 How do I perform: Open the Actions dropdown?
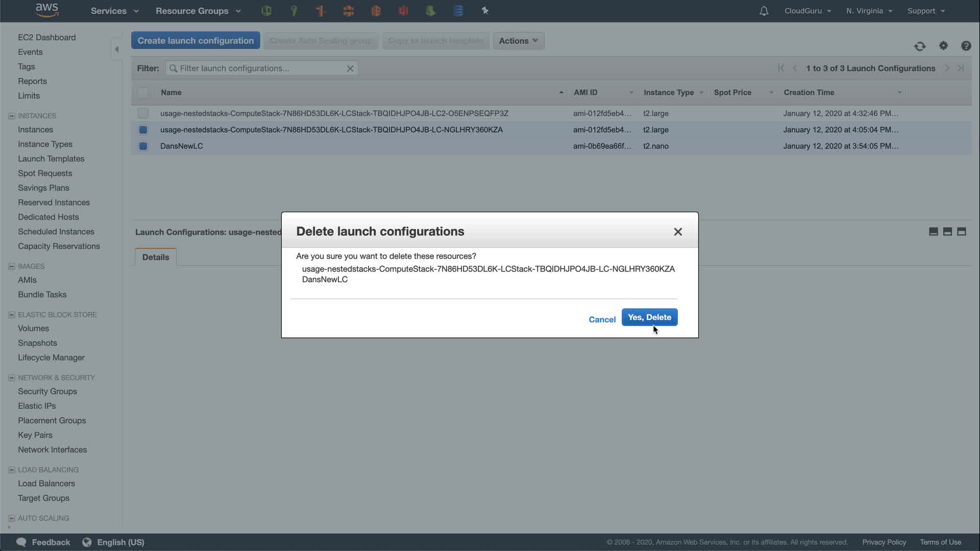click(518, 41)
